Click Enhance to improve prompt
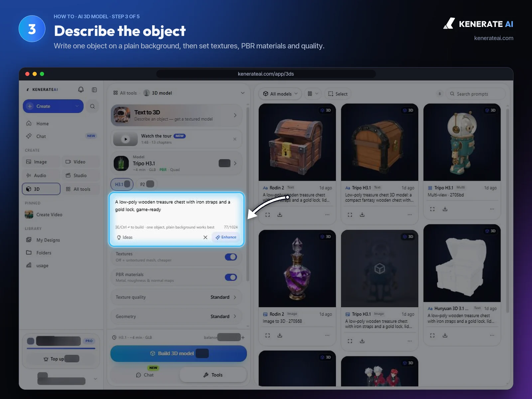This screenshot has width=532, height=399. coord(226,237)
